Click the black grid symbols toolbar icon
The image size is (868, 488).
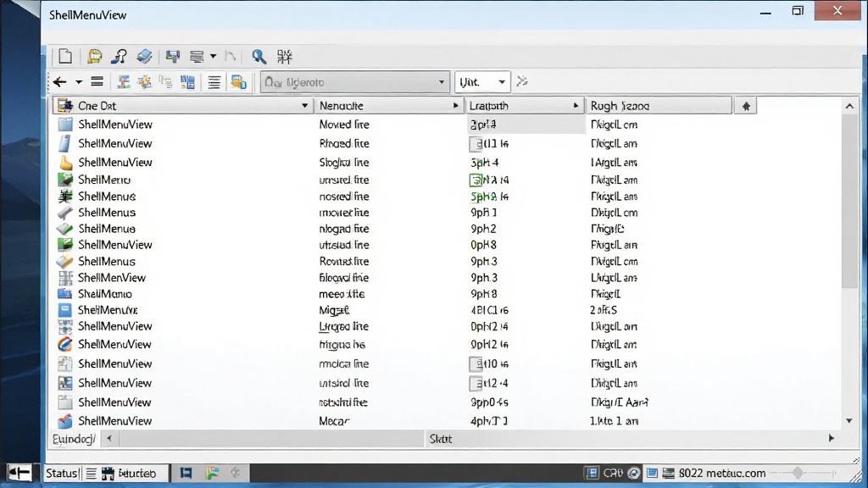coord(285,56)
